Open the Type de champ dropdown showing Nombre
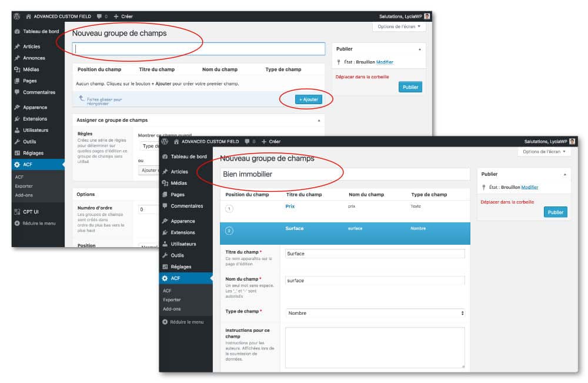The width and height of the screenshot is (588, 383). pos(375,313)
